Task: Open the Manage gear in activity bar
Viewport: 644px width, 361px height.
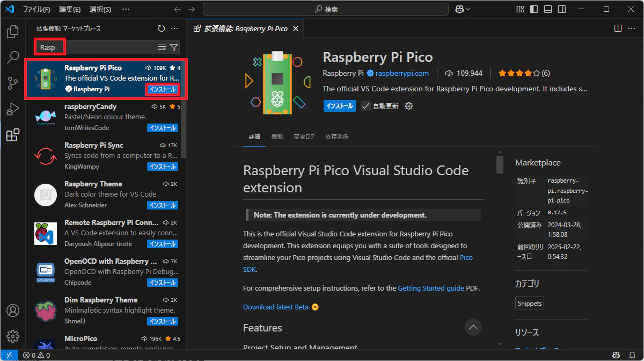Action: 13,337
